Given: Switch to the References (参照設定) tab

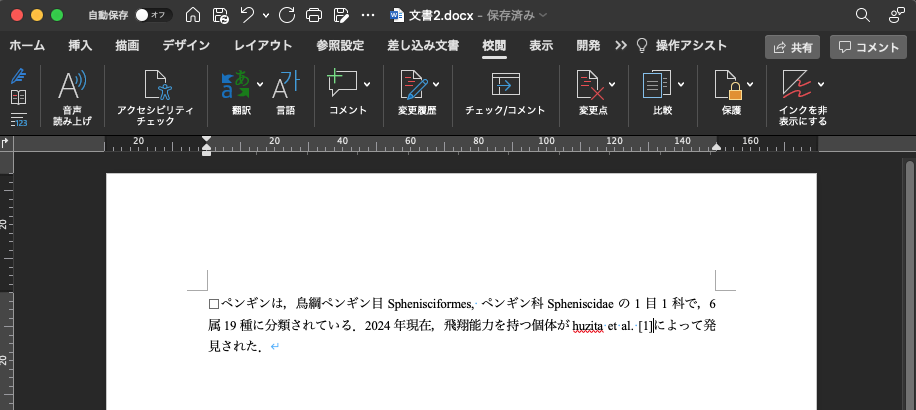Looking at the screenshot, I should (x=340, y=46).
